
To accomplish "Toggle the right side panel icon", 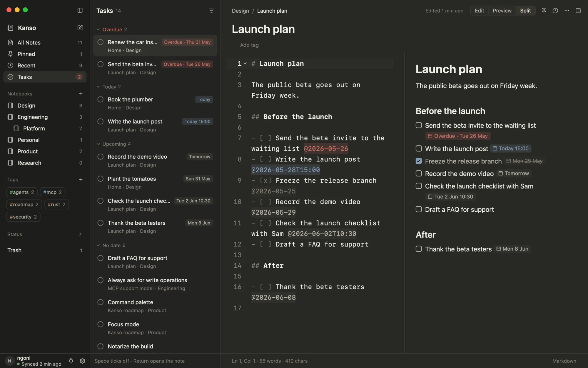I will point(578,11).
